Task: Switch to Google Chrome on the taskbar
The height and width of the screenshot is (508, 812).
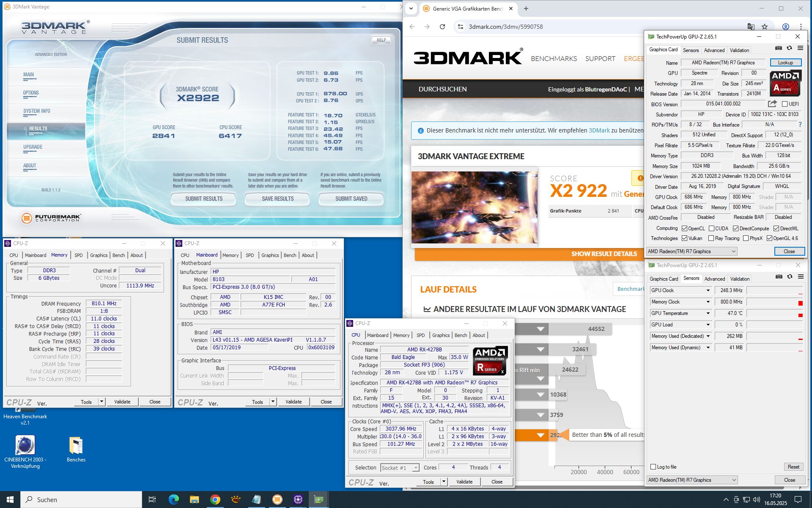Action: (215, 500)
